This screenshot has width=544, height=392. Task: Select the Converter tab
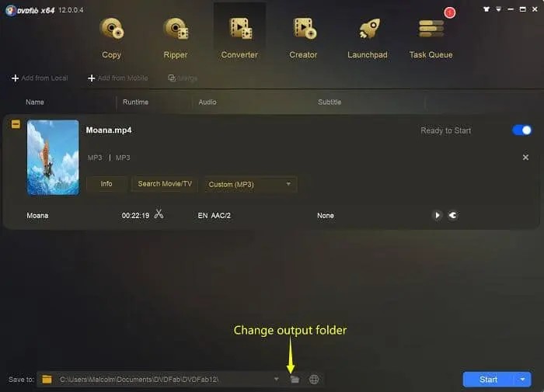239,38
